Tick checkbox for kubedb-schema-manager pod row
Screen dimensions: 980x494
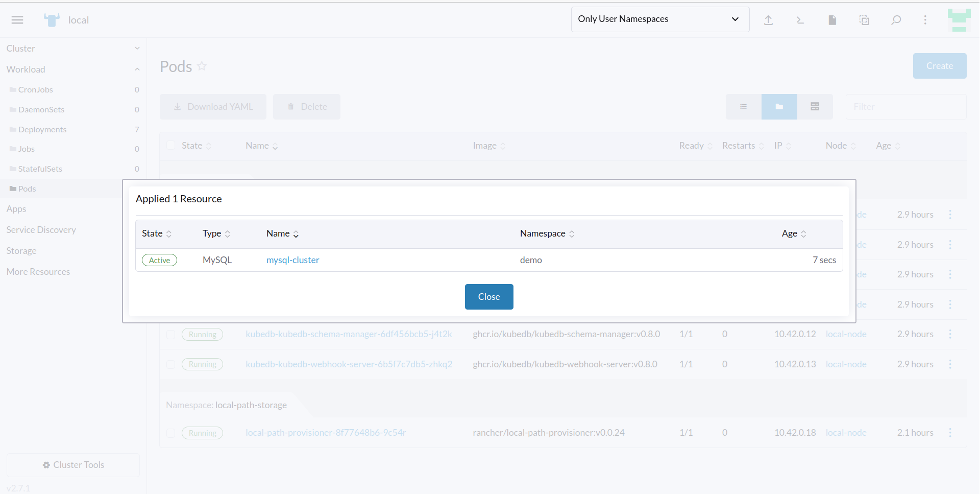[170, 335]
